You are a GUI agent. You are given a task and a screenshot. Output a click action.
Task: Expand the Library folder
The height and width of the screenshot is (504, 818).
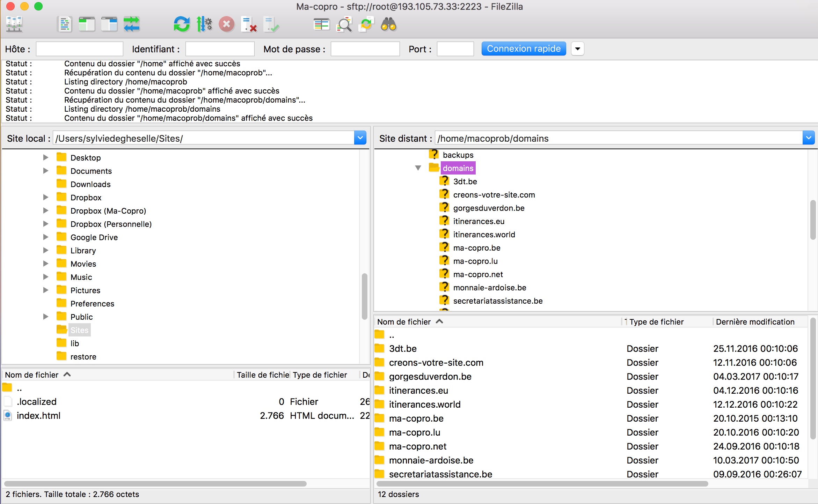coord(46,250)
